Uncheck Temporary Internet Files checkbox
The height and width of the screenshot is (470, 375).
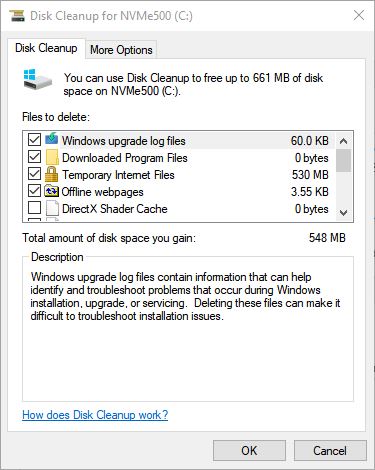pyautogui.click(x=35, y=174)
